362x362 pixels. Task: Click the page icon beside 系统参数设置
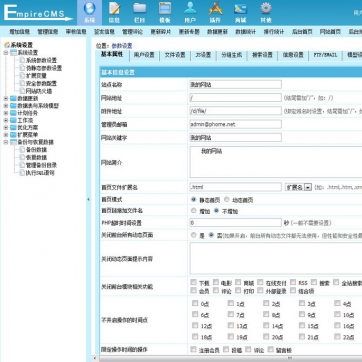click(22, 60)
